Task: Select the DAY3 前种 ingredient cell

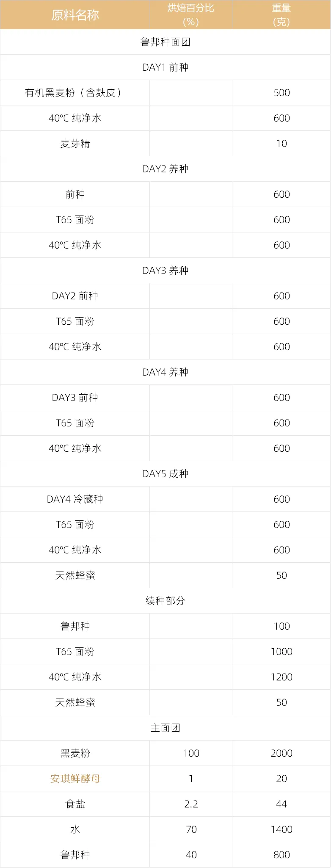Action: coord(75,398)
